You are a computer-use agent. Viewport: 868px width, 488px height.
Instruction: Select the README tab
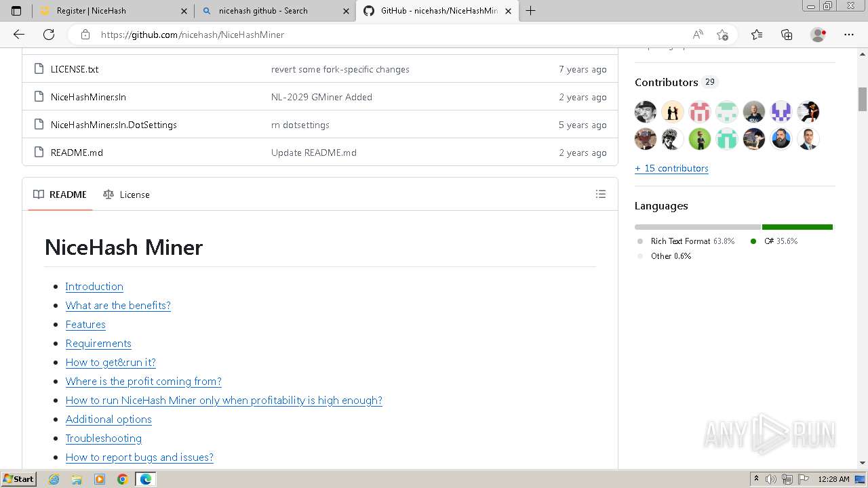tap(60, 195)
